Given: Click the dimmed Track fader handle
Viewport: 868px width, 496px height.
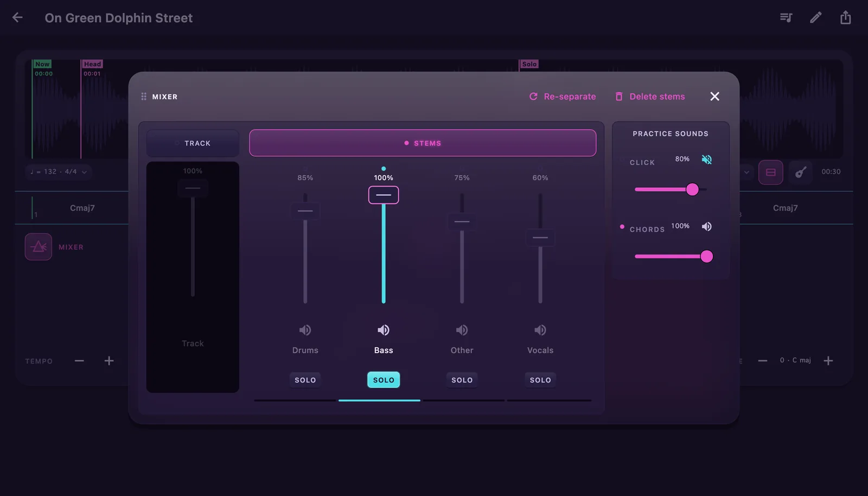Looking at the screenshot, I should (x=193, y=188).
